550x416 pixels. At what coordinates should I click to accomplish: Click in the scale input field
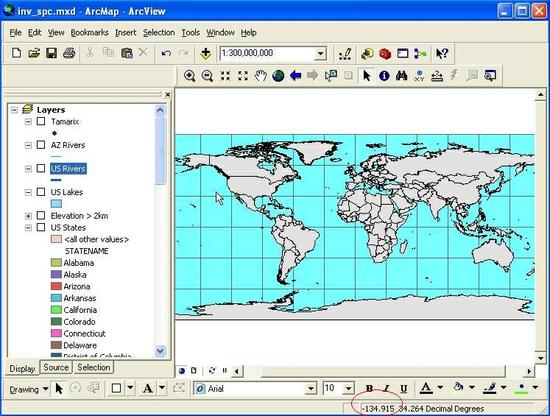point(268,54)
